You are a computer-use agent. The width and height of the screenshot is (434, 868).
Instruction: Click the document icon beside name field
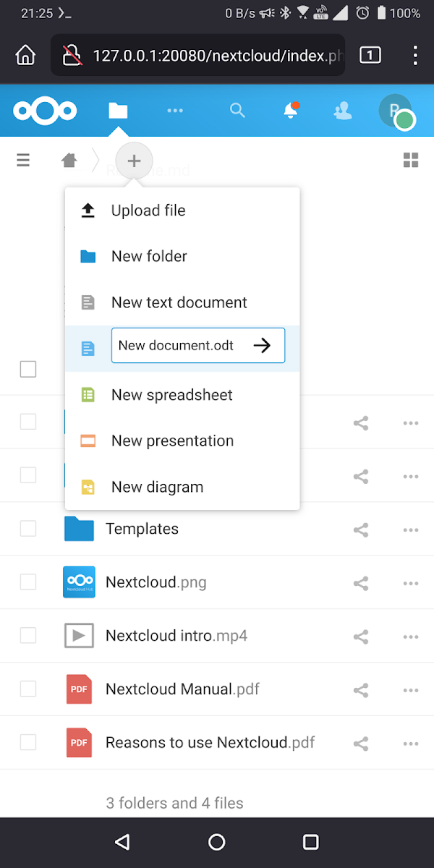coord(88,349)
